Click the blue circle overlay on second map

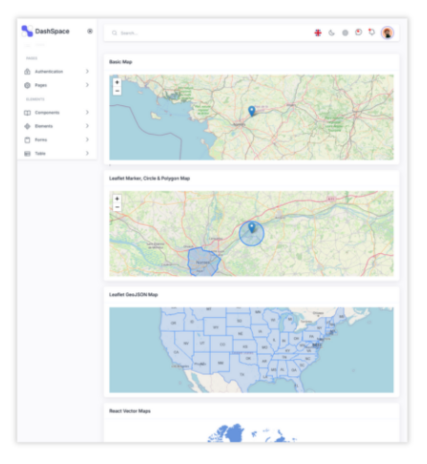coord(251,234)
